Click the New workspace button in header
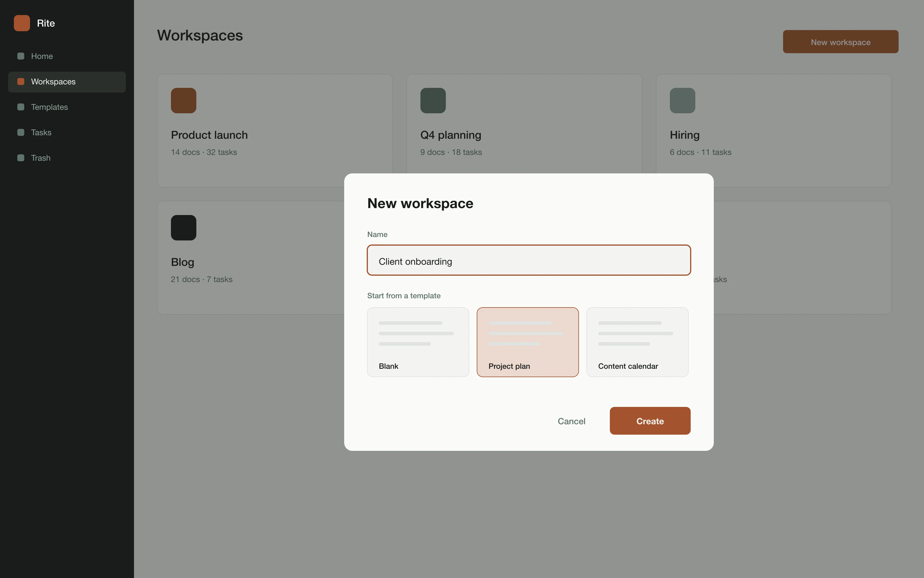Screen dimensions: 924x578 tap(840, 42)
